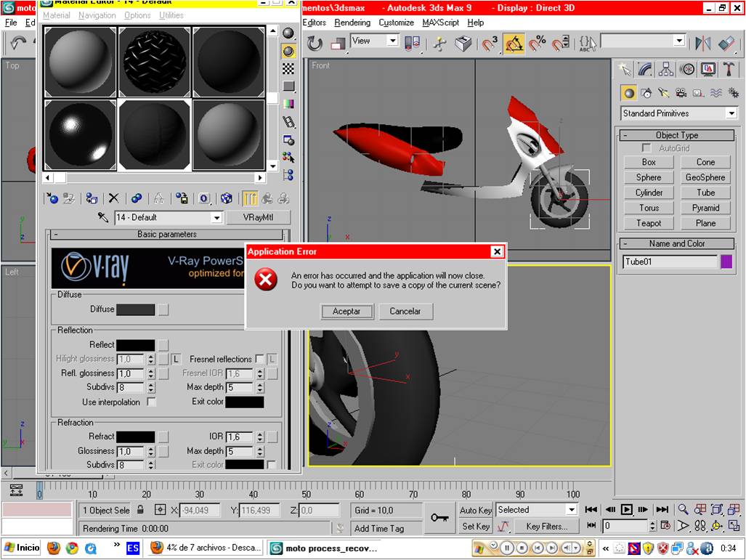Click the Tube01 object name field

(x=670, y=261)
